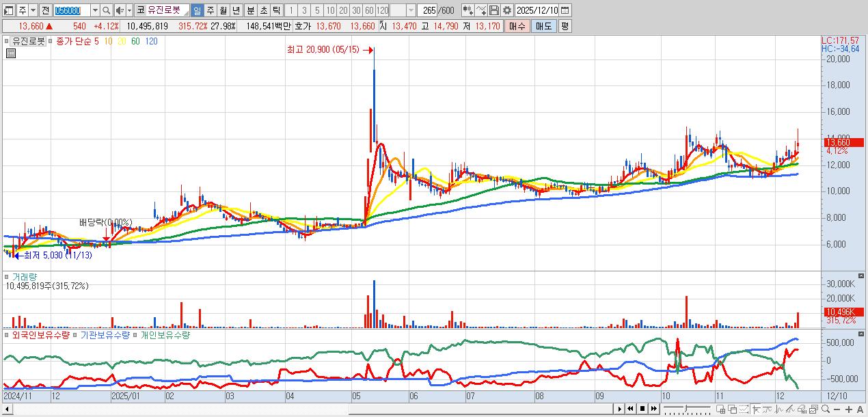Click the panel layout icon at top-left
Image resolution: width=868 pixels, height=417 pixels.
coord(8,10)
